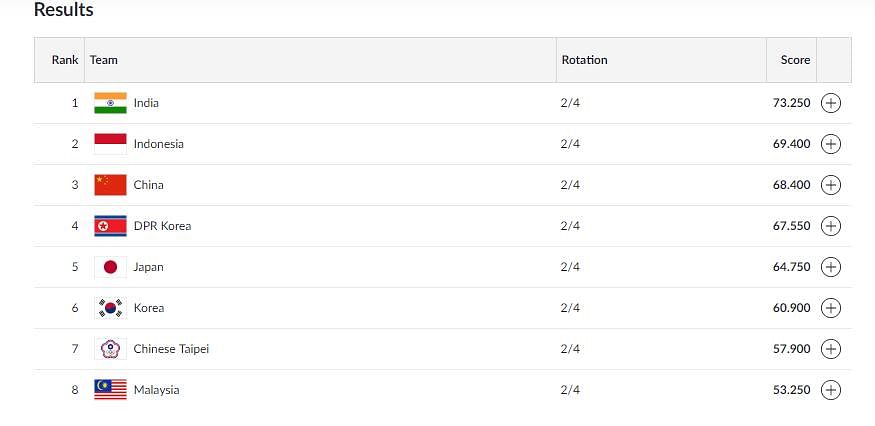Click the Indonesia flag icon
The image size is (875, 426).
coord(110,144)
